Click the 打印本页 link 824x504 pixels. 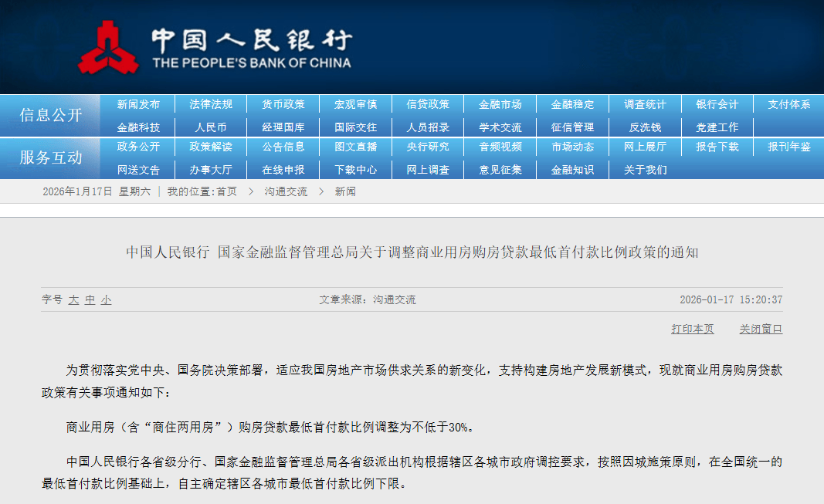tap(692, 329)
